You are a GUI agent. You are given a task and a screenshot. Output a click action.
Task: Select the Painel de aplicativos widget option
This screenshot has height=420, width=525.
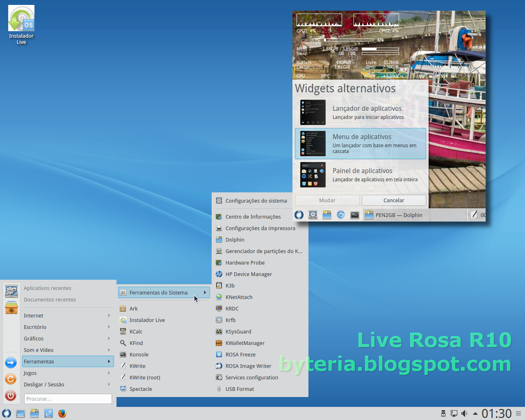pyautogui.click(x=361, y=175)
